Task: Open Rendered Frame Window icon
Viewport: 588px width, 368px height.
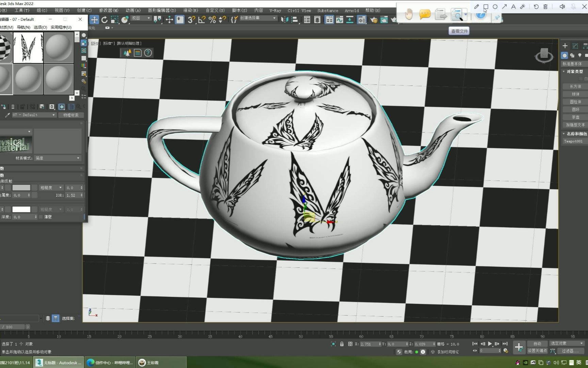Action: coord(384,20)
